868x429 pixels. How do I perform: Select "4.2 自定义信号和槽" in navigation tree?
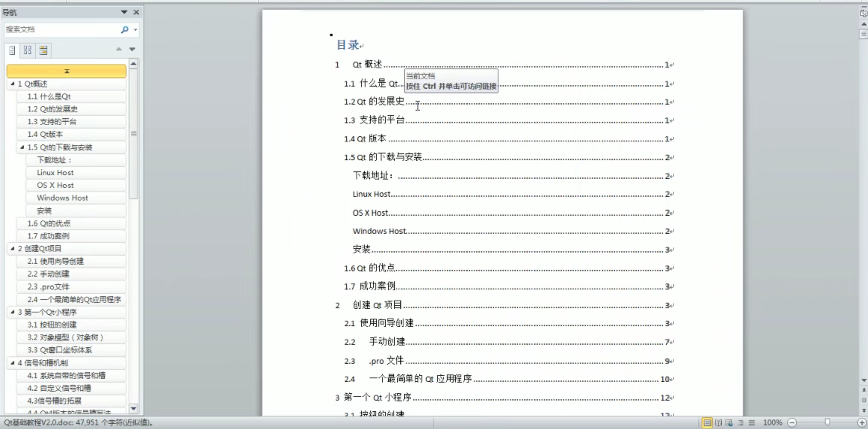pos(71,388)
